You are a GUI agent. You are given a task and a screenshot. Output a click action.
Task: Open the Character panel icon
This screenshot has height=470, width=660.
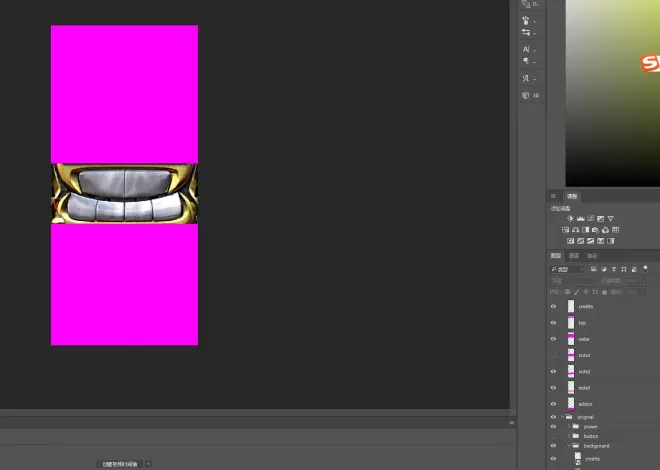coord(526,50)
